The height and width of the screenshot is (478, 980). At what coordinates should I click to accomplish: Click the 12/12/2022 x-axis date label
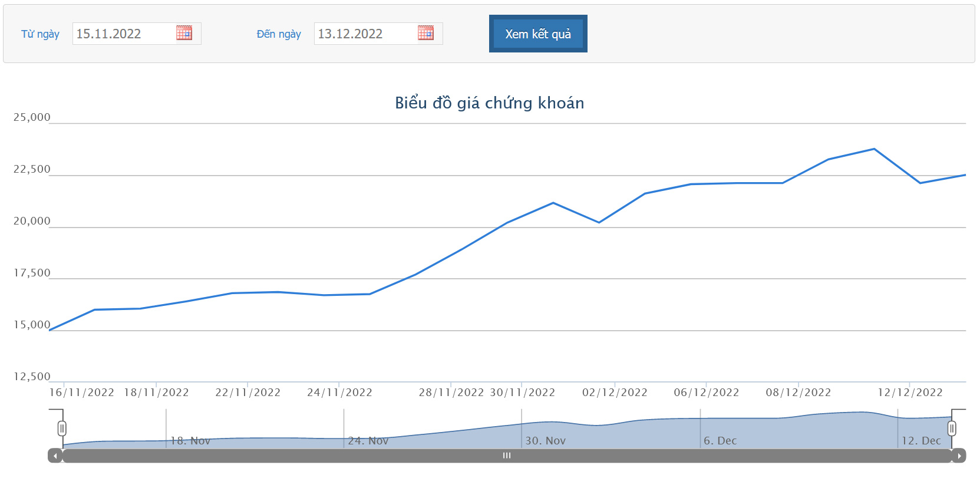pyautogui.click(x=910, y=393)
